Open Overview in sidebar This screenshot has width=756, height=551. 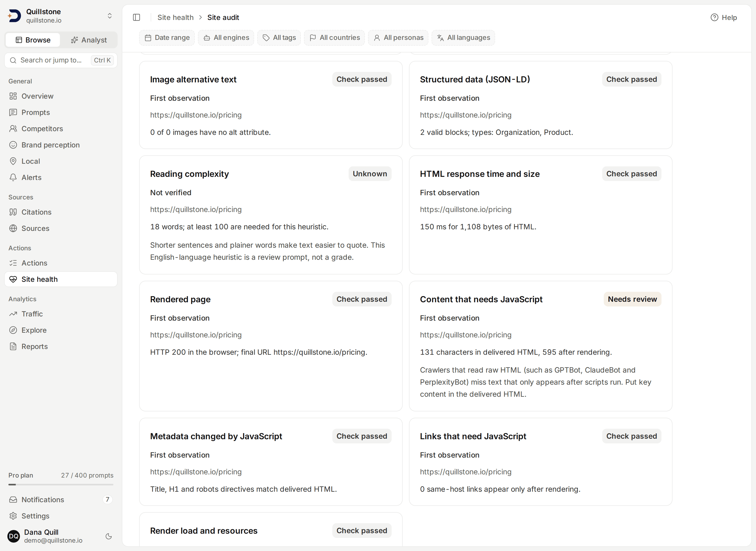click(61, 96)
